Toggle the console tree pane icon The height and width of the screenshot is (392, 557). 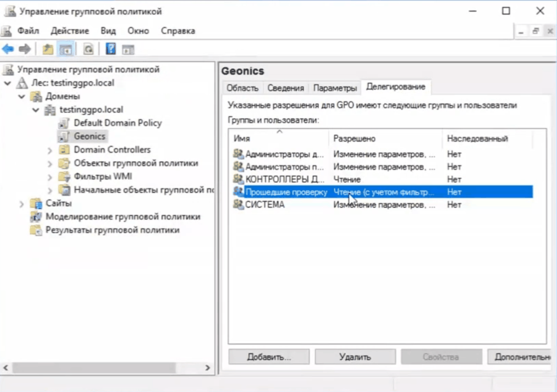[66, 49]
